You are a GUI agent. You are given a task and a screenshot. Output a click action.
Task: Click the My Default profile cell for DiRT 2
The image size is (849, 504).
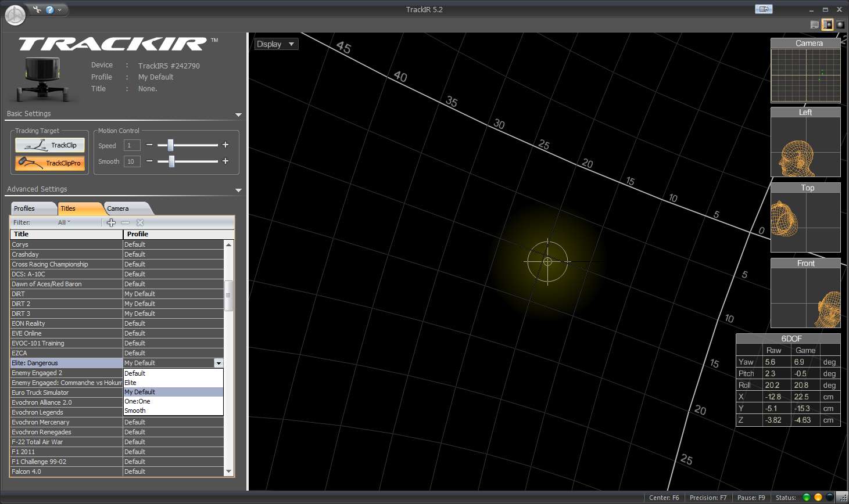173,304
